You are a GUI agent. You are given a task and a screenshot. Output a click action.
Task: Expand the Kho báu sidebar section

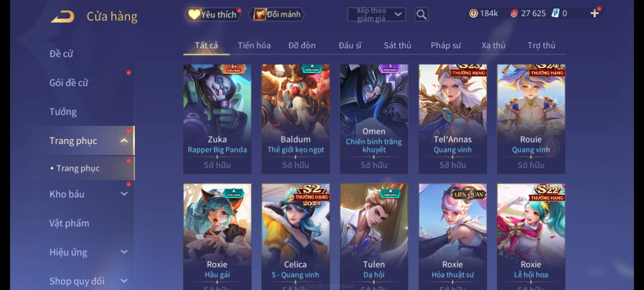coord(124,194)
